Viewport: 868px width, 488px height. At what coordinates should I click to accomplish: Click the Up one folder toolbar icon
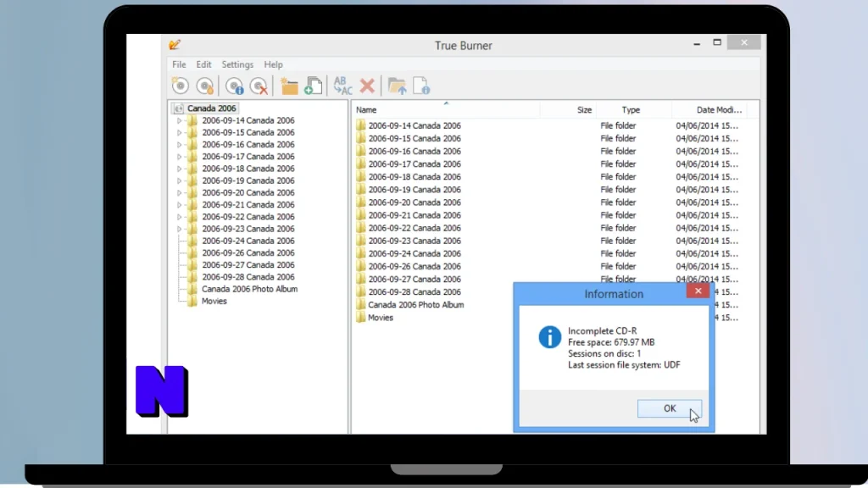tap(397, 86)
